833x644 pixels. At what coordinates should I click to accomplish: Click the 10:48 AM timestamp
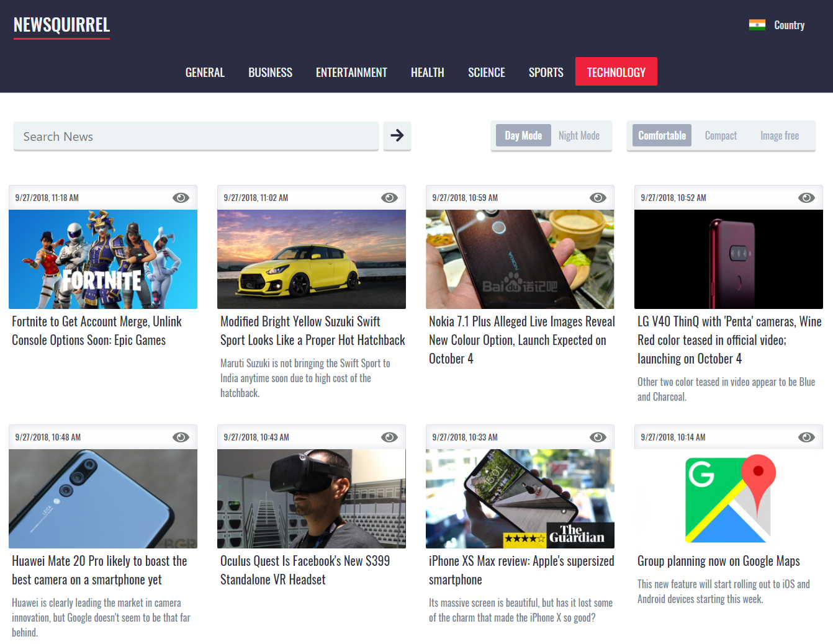[x=48, y=437]
